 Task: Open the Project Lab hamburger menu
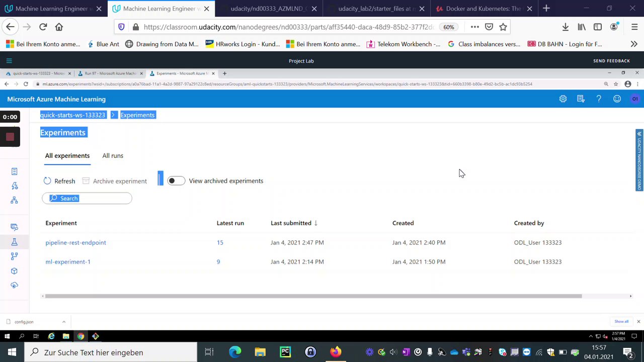coord(9,61)
